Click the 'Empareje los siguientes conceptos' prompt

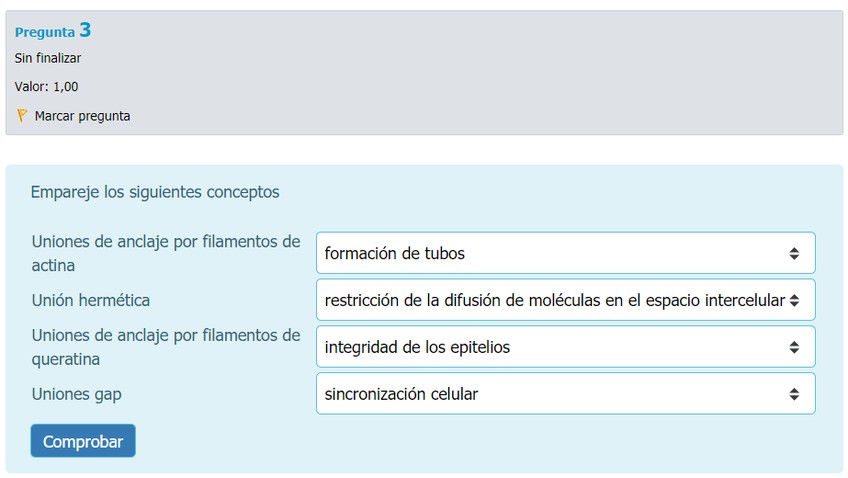point(155,191)
